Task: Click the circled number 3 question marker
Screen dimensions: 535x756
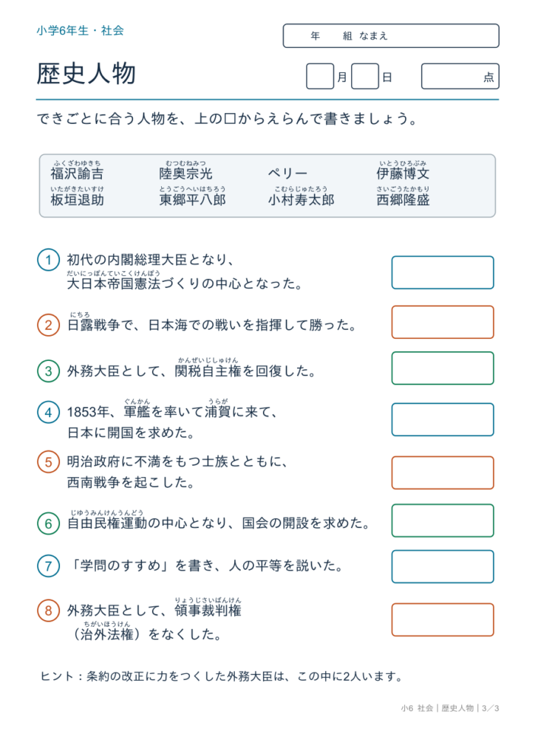Action: tap(48, 371)
